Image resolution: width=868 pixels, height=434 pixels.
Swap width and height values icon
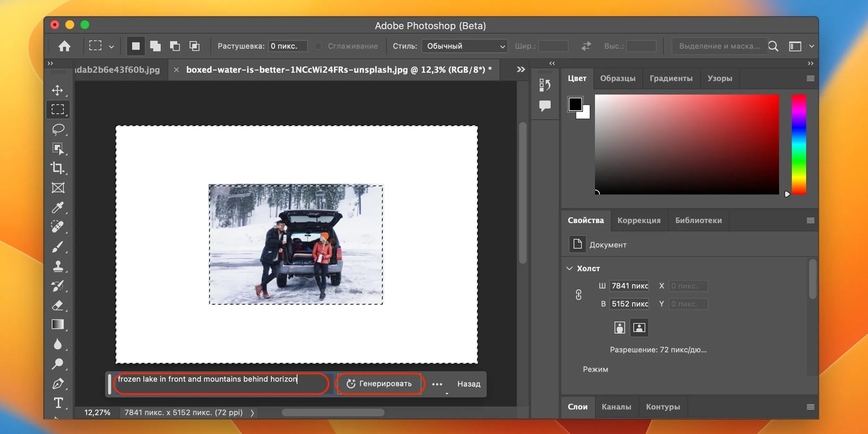[x=586, y=46]
